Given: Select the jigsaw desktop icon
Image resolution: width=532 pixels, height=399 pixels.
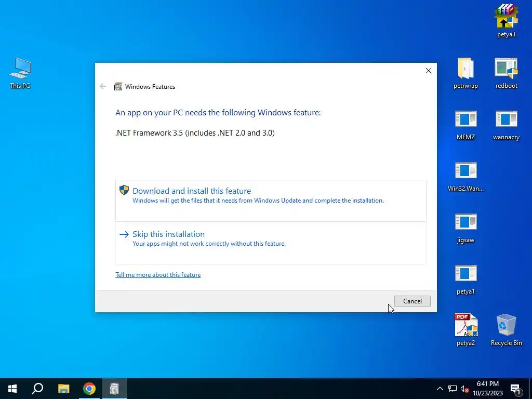Looking at the screenshot, I should [465, 228].
